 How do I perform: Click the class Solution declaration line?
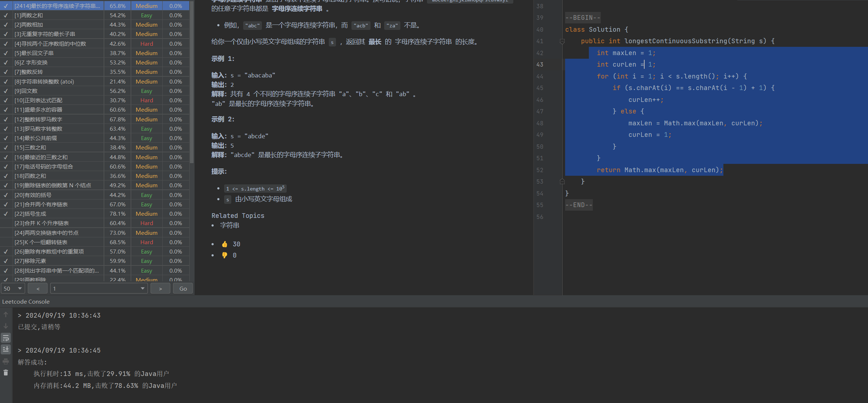597,30
